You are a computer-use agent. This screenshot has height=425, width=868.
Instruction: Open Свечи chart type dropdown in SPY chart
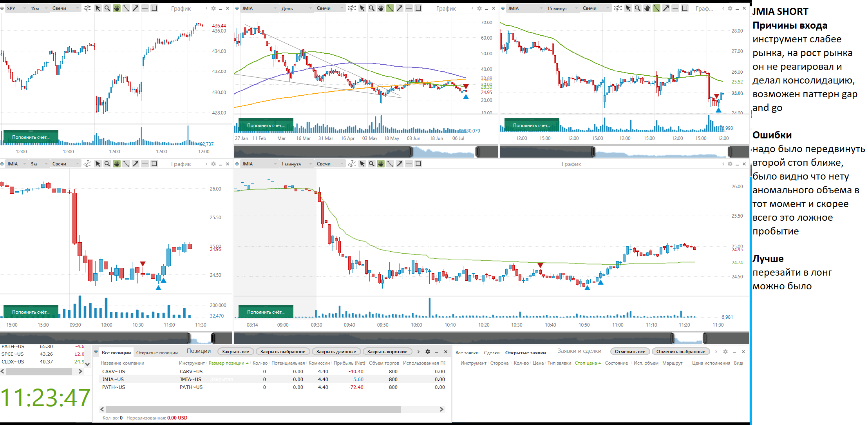click(x=65, y=8)
